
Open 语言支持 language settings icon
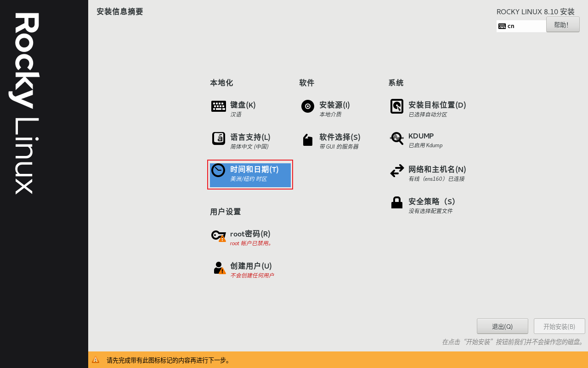218,138
